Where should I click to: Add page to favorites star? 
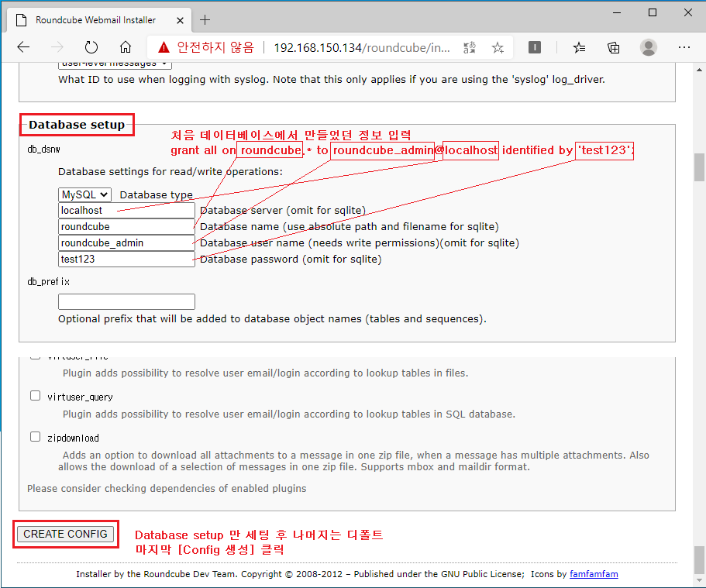pos(498,47)
